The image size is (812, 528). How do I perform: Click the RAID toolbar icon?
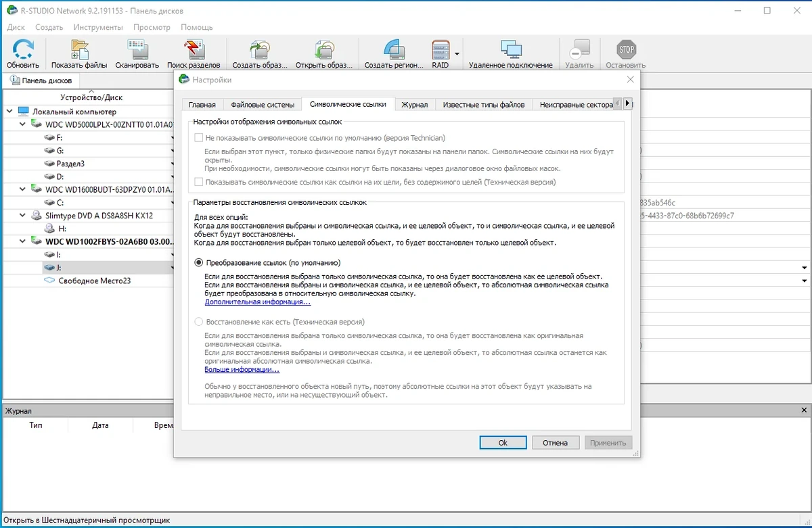click(x=441, y=49)
